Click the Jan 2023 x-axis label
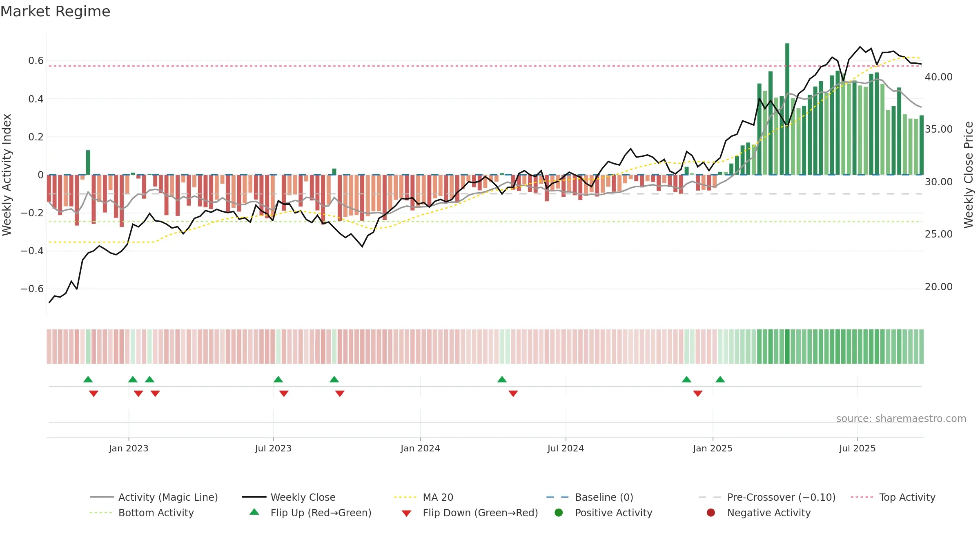980x551 pixels. 129,448
